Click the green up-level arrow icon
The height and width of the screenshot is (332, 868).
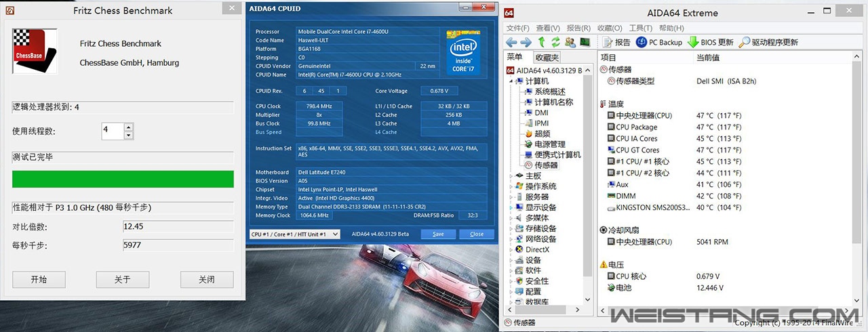click(x=541, y=42)
